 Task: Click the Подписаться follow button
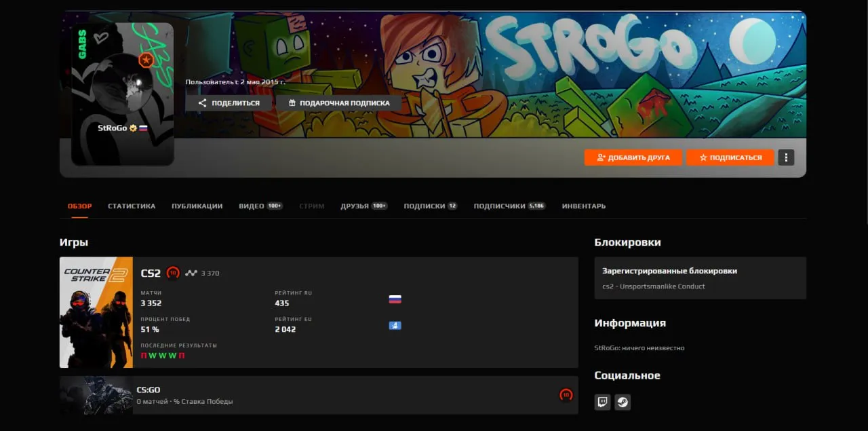730,157
